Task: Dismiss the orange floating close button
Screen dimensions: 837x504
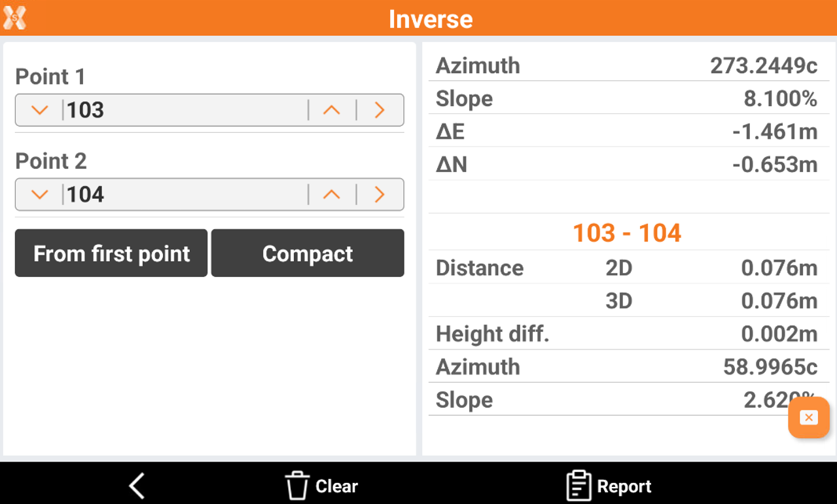Action: (808, 418)
